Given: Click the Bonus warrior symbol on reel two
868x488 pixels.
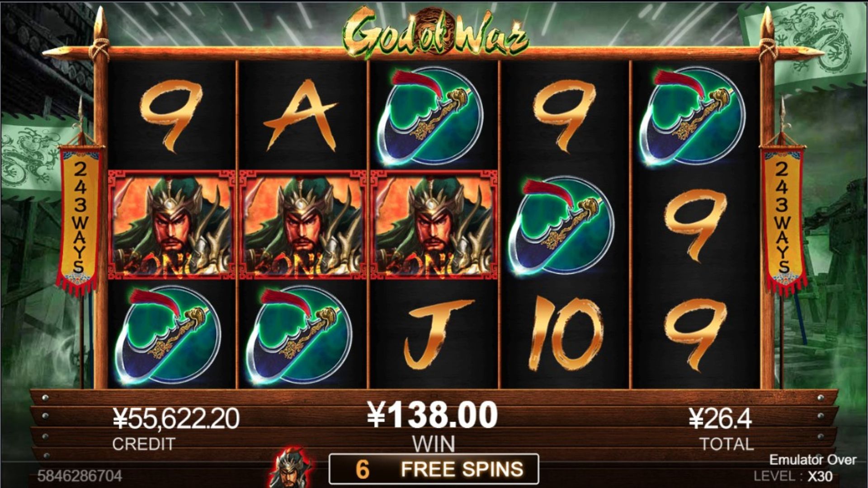Looking at the screenshot, I should (x=302, y=225).
